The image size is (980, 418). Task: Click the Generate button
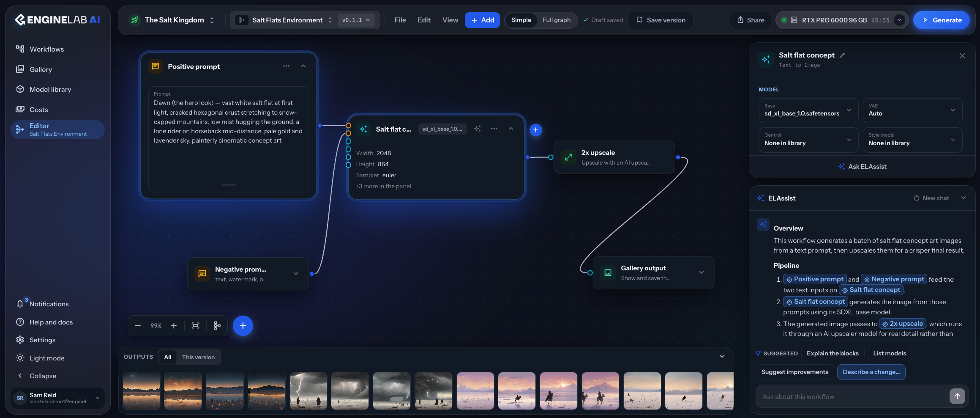pos(942,20)
